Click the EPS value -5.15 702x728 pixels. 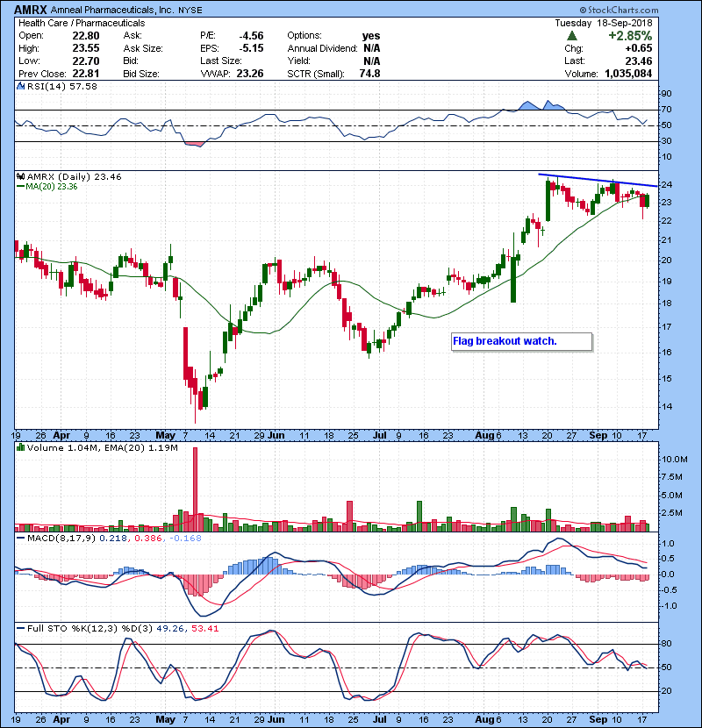[251, 48]
